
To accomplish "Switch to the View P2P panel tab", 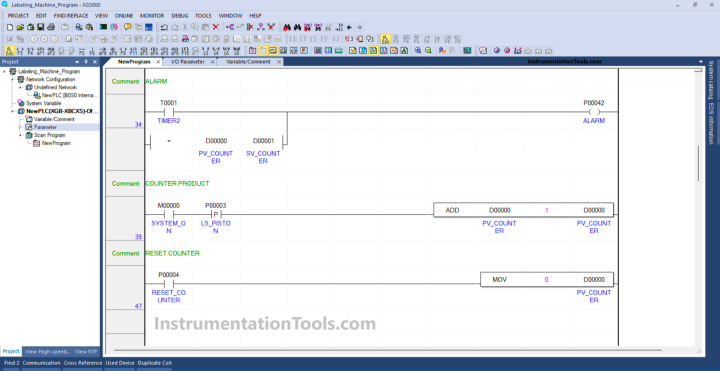I will 86,351.
